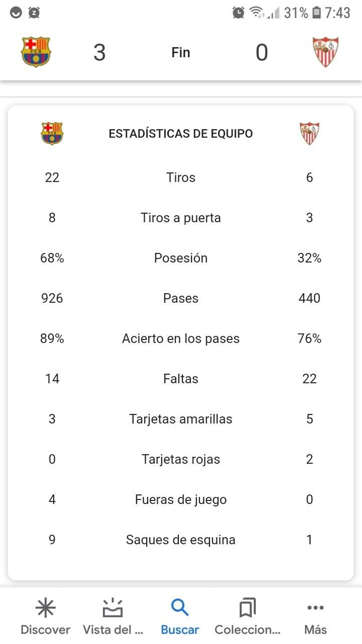
Task: Open the Más three-dot icon
Action: click(316, 608)
